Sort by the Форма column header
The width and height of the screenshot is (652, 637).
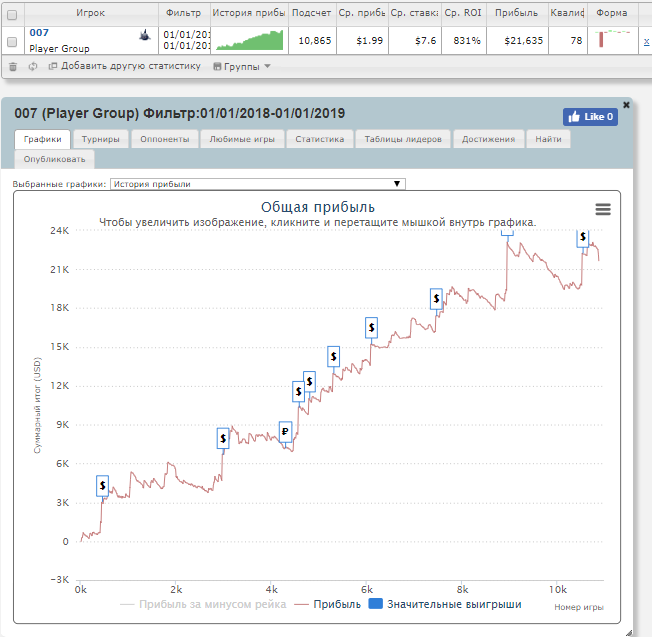point(612,13)
